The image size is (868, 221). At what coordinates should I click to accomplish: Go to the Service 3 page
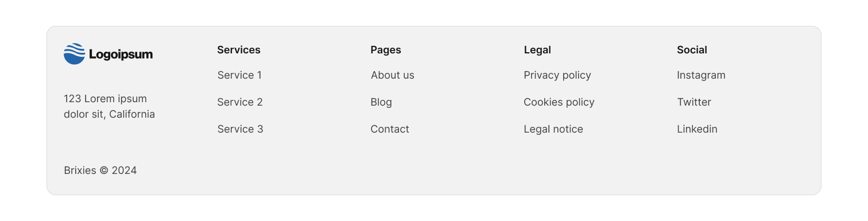click(x=240, y=129)
